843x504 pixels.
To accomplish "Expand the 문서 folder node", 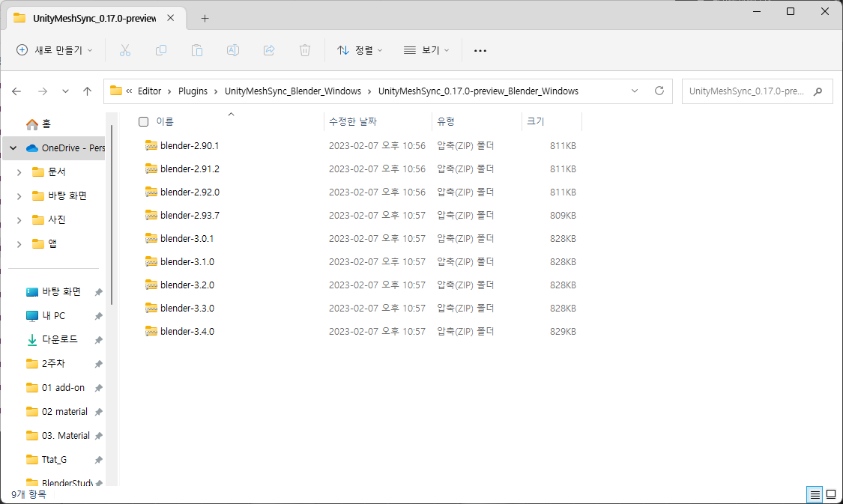I will pyautogui.click(x=19, y=172).
